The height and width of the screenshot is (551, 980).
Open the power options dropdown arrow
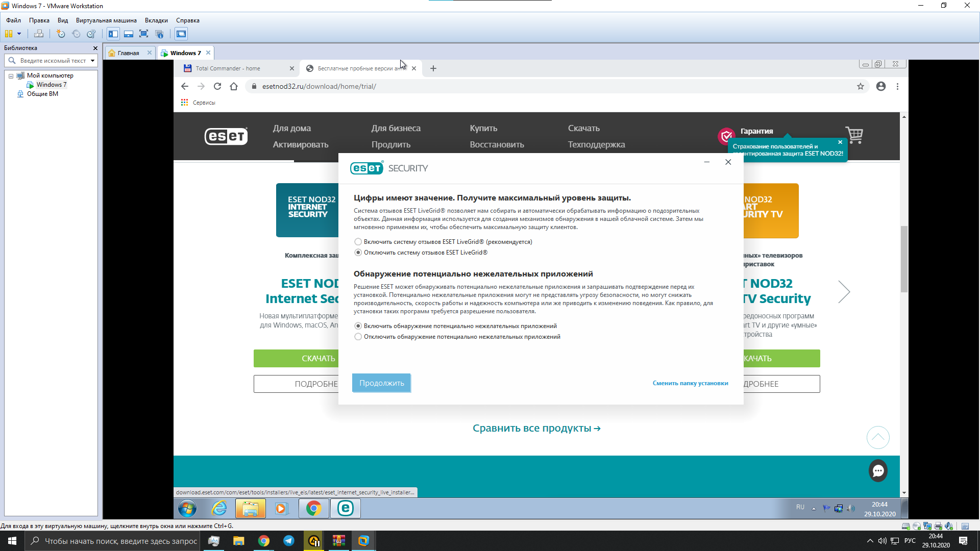[x=19, y=34]
